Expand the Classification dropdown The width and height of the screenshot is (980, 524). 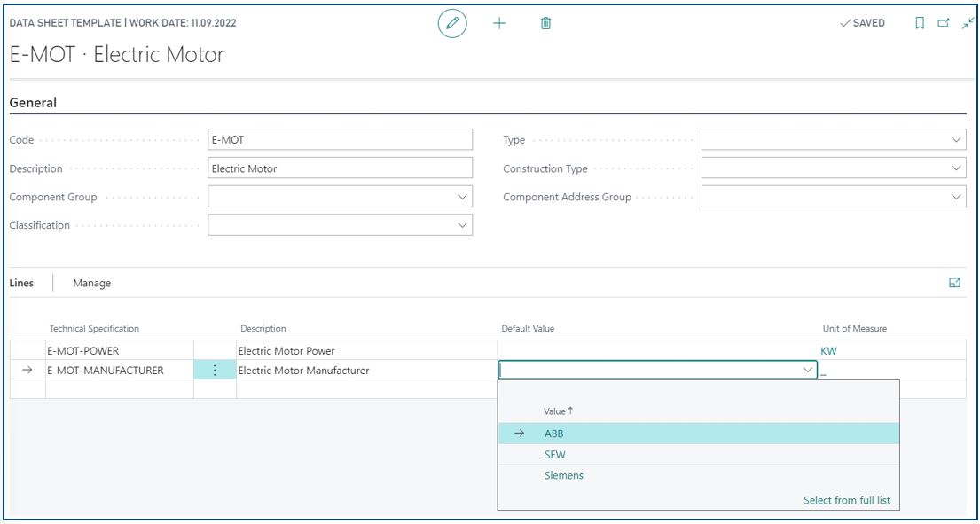point(462,225)
